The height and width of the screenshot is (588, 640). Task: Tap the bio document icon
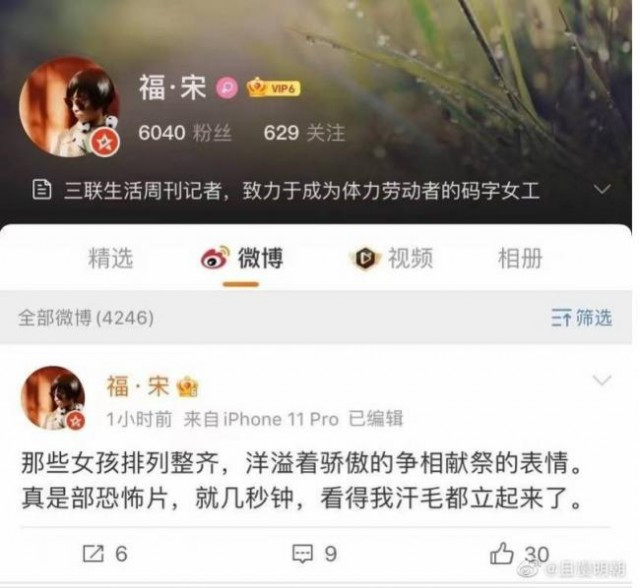[42, 190]
